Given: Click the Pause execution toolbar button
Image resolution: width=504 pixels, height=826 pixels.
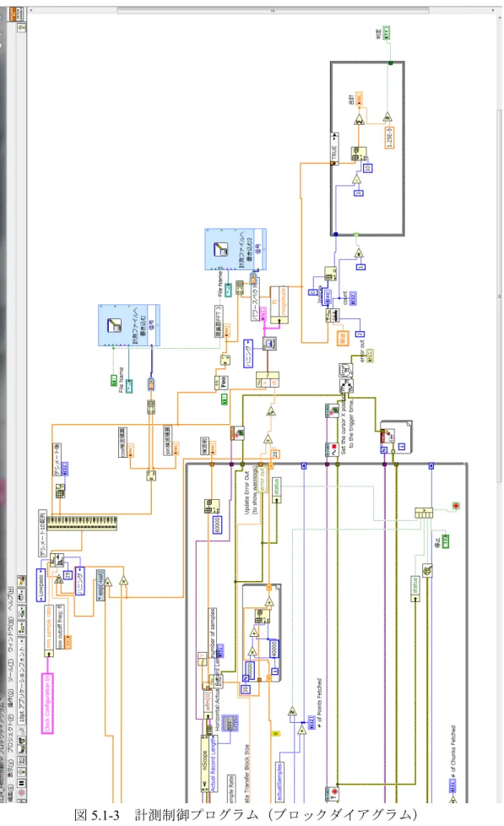Looking at the screenshot, I should 22,782.
